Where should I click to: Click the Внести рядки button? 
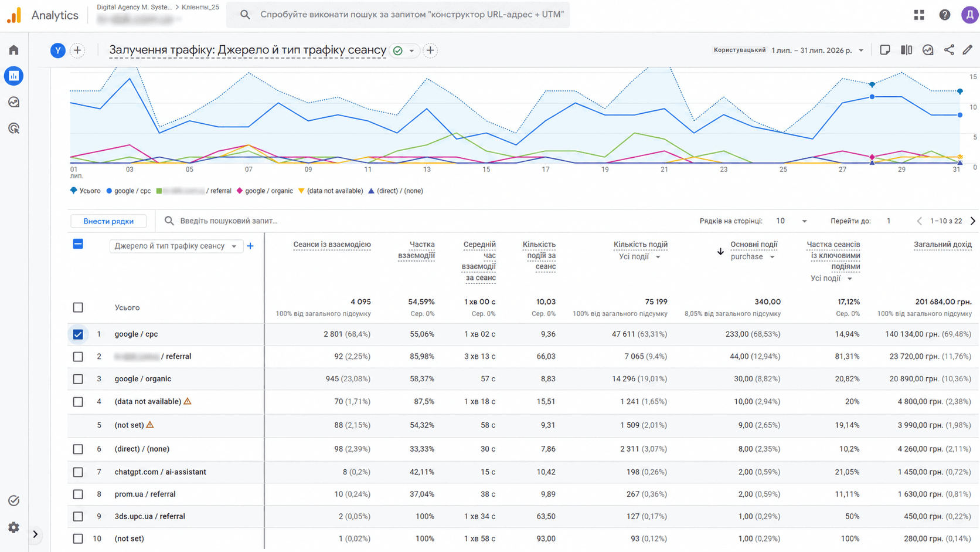(x=108, y=221)
